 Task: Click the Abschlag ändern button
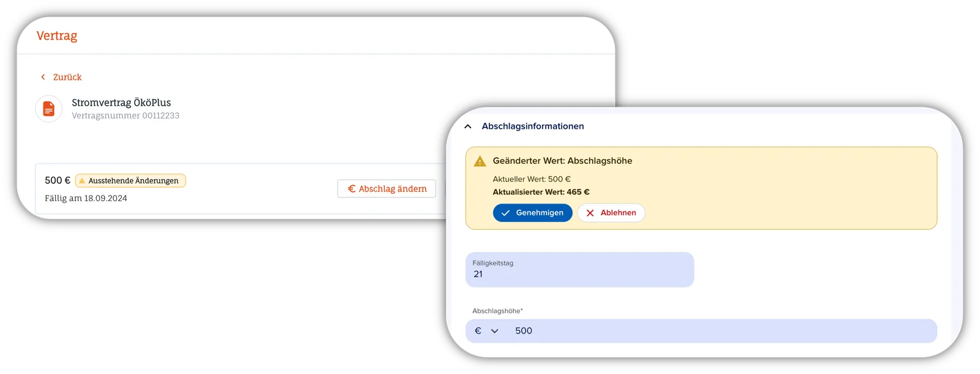pos(386,189)
